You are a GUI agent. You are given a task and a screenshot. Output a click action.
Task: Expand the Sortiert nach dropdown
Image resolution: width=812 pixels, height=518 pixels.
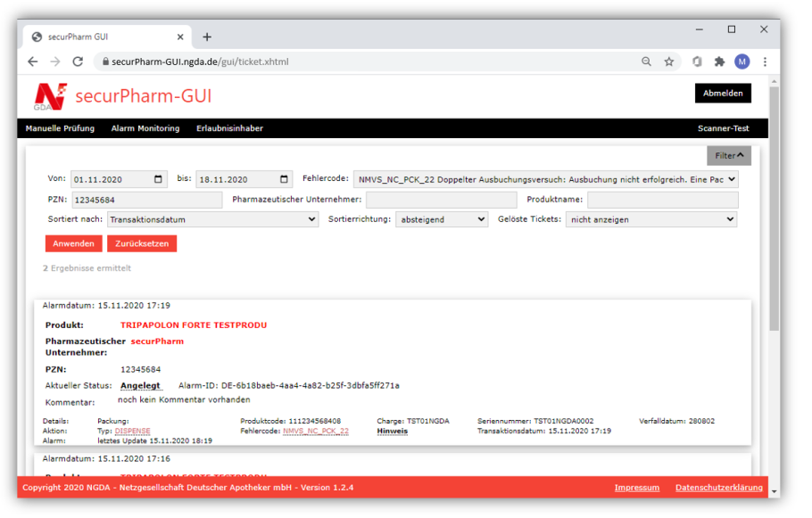tap(212, 219)
